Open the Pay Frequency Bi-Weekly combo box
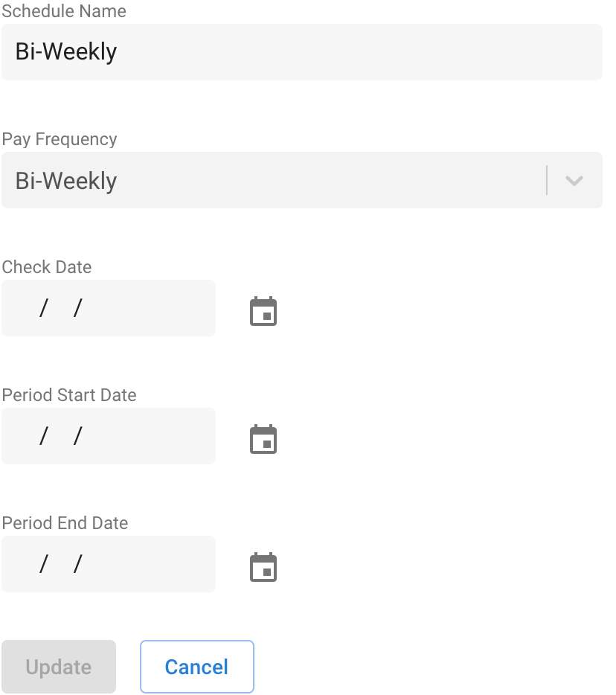Screen dimensions: 616x695 tap(302, 180)
